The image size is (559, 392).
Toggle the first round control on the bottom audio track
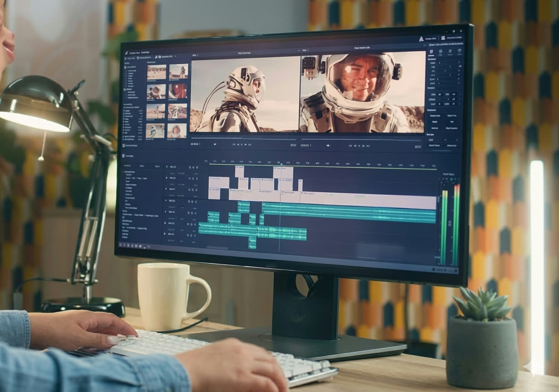pos(188,235)
